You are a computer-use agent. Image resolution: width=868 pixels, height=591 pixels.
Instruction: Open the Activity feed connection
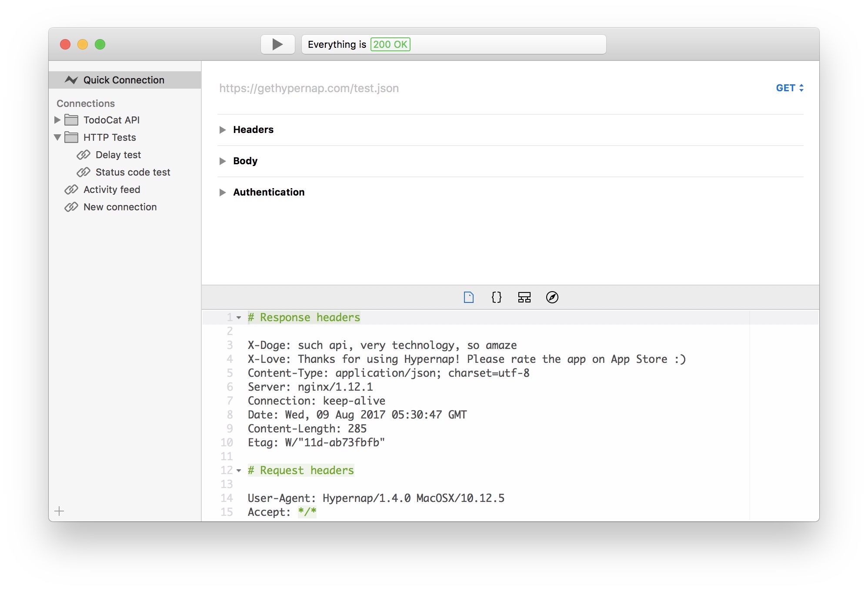pyautogui.click(x=112, y=189)
